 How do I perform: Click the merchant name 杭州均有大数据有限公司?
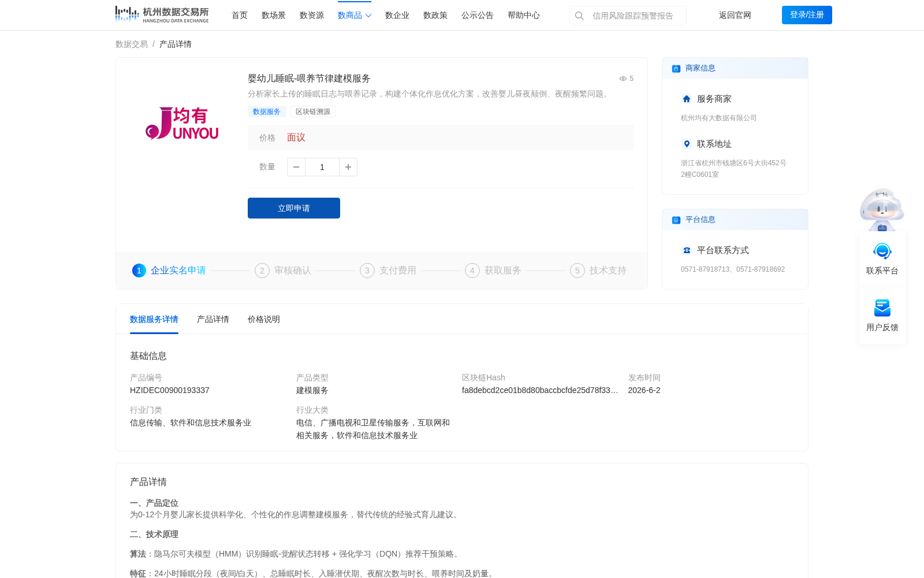click(x=718, y=118)
